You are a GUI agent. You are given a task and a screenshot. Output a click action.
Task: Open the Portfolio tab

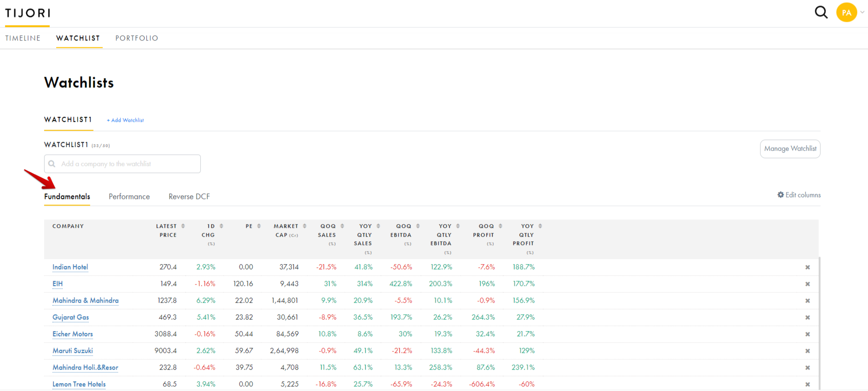(137, 38)
